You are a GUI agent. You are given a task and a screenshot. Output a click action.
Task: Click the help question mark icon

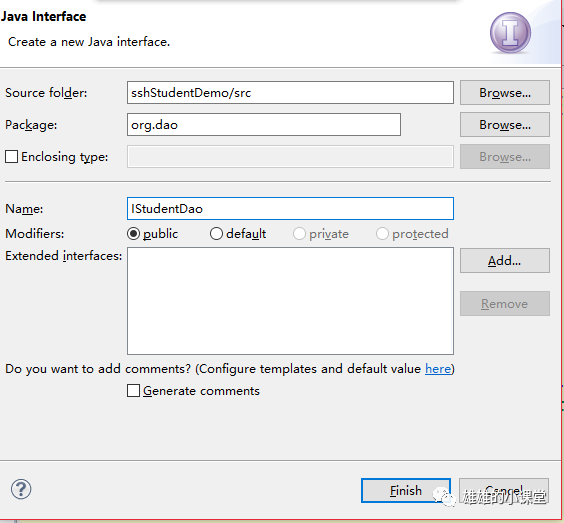(x=21, y=489)
